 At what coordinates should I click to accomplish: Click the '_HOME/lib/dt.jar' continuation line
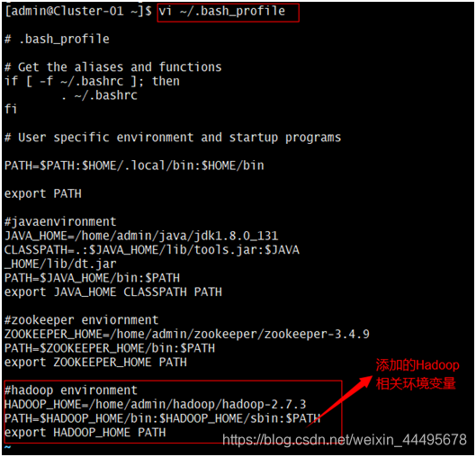pyautogui.click(x=60, y=264)
